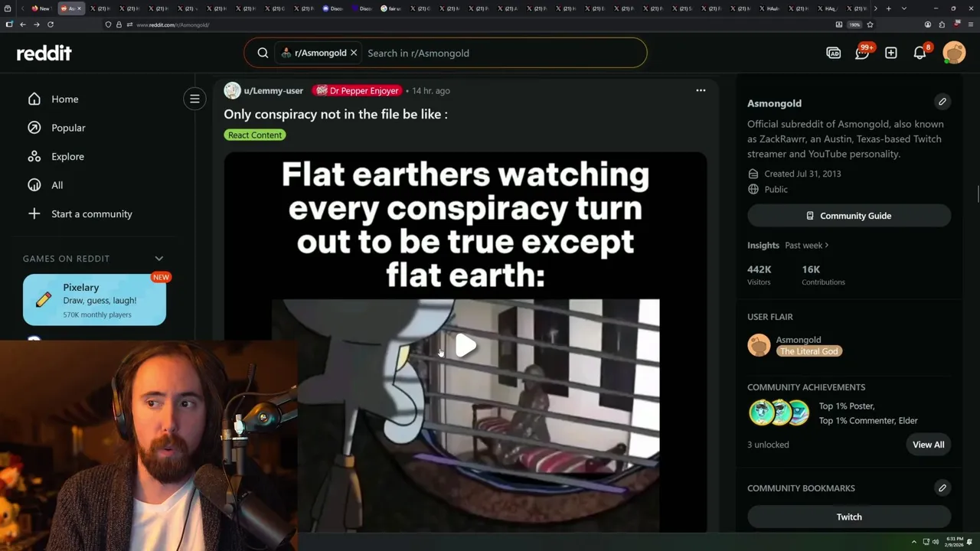
Task: Open the Reddit advertise icon
Action: tap(833, 53)
